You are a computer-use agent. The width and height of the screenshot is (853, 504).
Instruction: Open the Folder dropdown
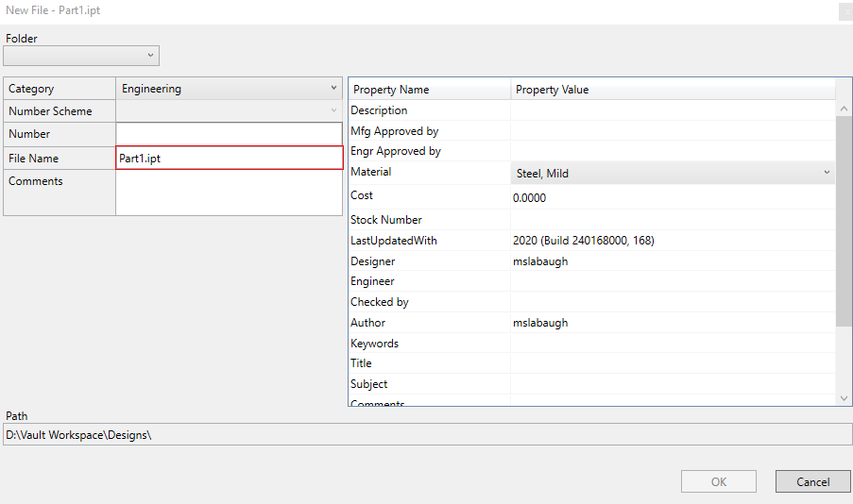pos(81,56)
